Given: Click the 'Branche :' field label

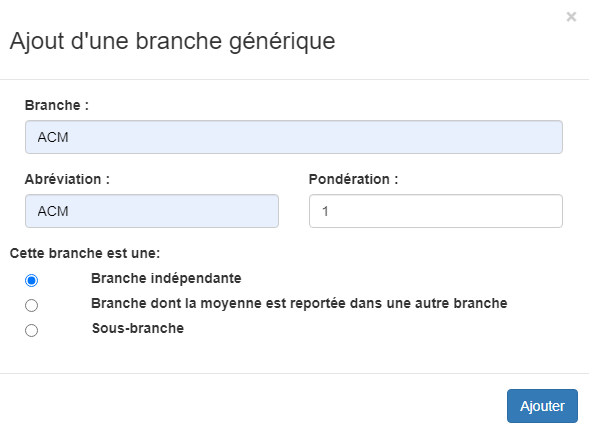Looking at the screenshot, I should [57, 106].
